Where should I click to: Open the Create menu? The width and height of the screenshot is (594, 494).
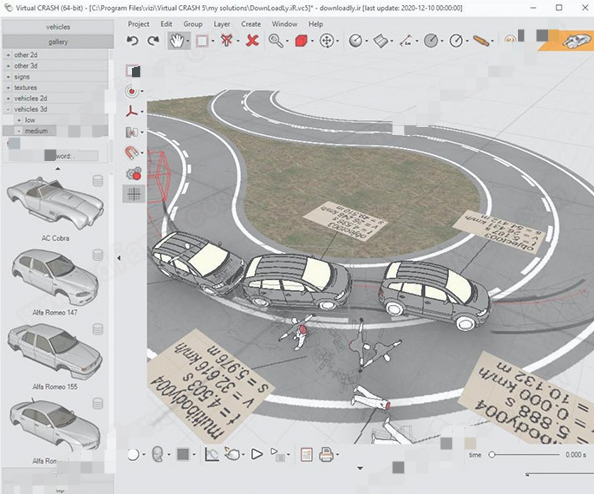pyautogui.click(x=251, y=24)
